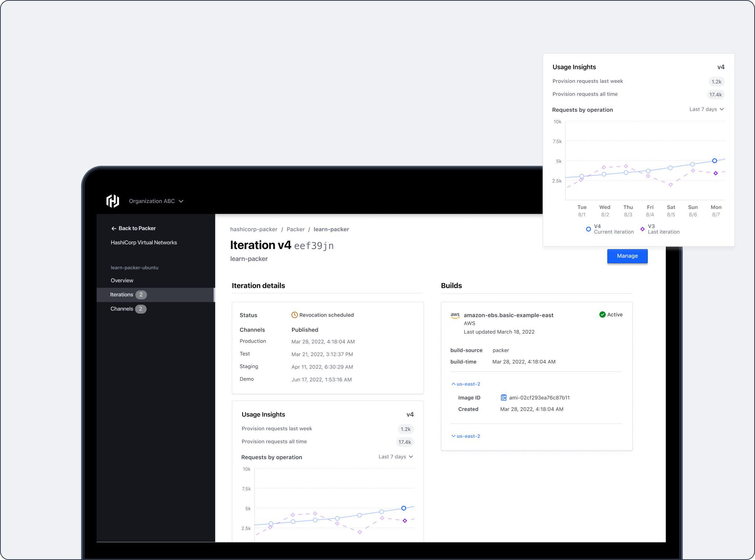755x560 pixels.
Task: Click the Back to Packer arrow
Action: tap(114, 228)
